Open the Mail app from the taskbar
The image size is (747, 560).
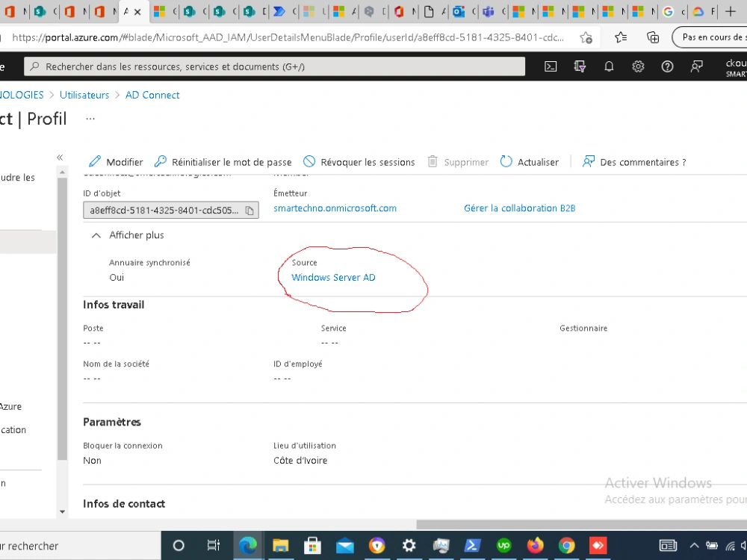pos(345,546)
